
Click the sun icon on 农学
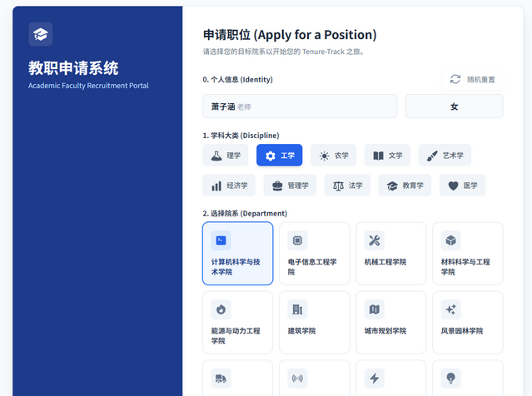tap(325, 156)
